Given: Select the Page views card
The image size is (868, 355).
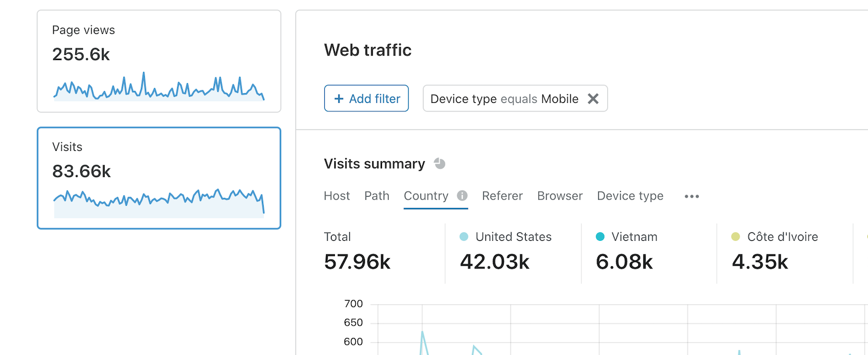Looking at the screenshot, I should 158,61.
